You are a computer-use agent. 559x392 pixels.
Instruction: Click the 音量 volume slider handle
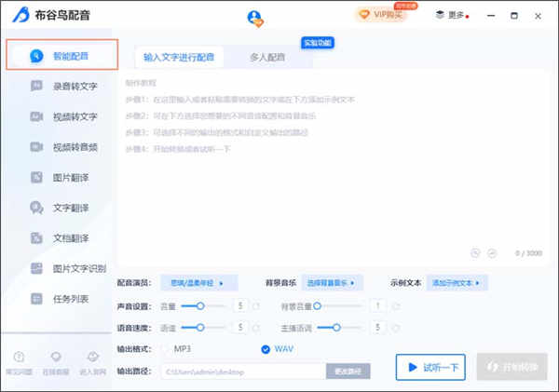click(200, 306)
